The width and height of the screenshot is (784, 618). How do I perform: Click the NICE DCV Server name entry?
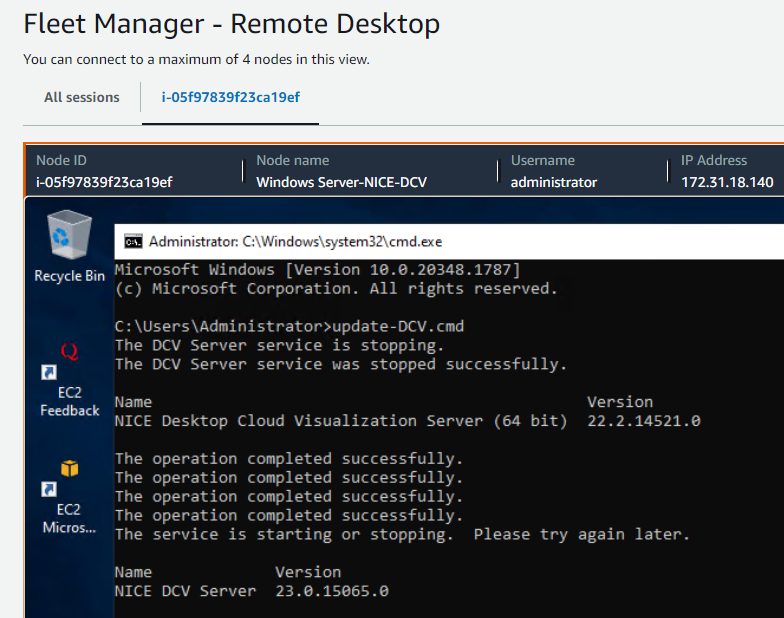[186, 591]
